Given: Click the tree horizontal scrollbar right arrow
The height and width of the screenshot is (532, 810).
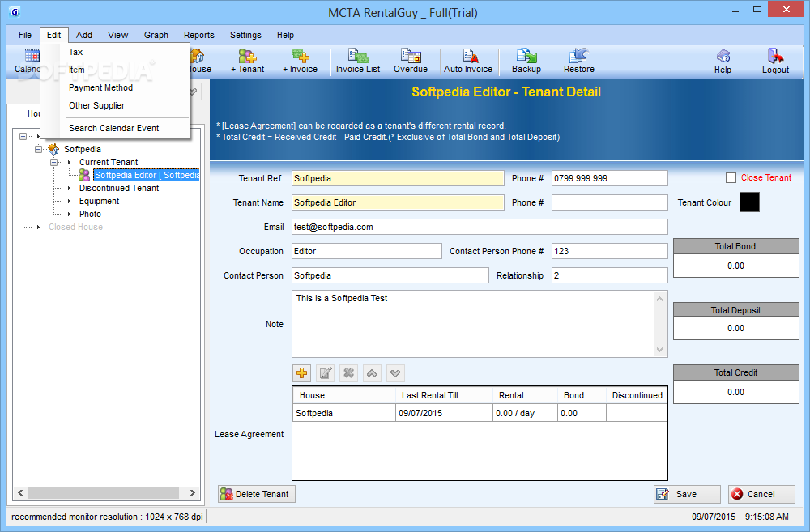Looking at the screenshot, I should tap(192, 493).
